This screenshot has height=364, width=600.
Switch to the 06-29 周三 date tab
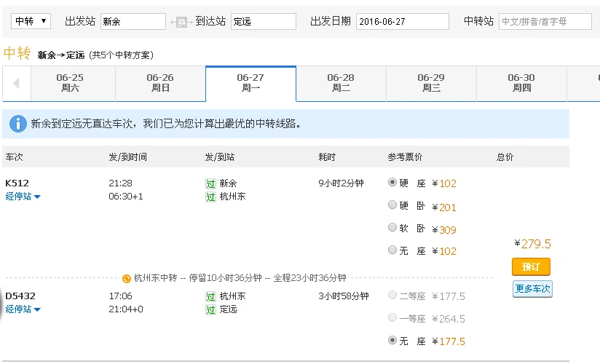[431, 83]
